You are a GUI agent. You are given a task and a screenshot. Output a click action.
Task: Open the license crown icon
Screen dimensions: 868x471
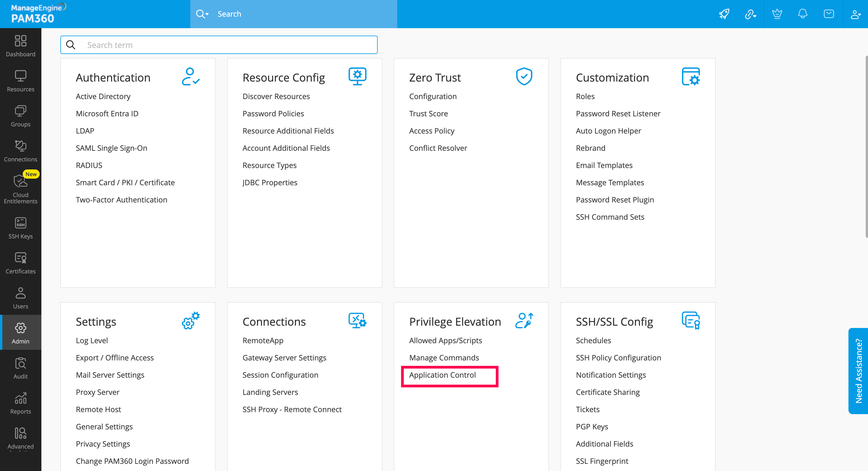pyautogui.click(x=777, y=14)
